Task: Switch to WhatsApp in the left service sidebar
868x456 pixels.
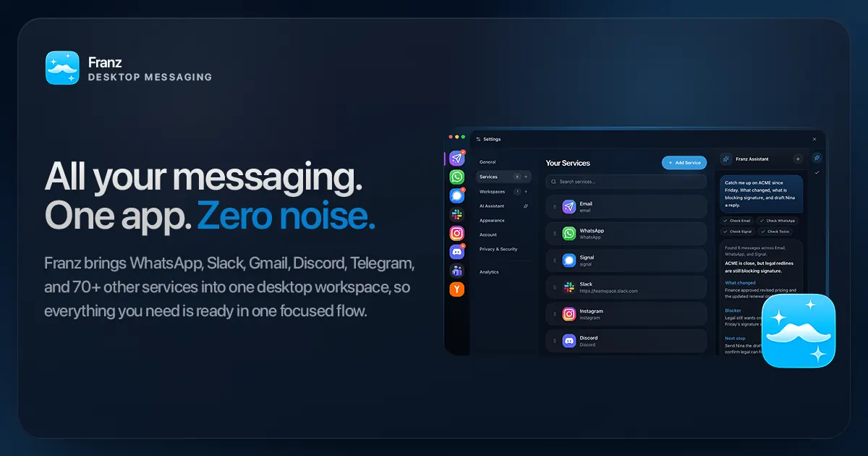Action: pos(456,177)
